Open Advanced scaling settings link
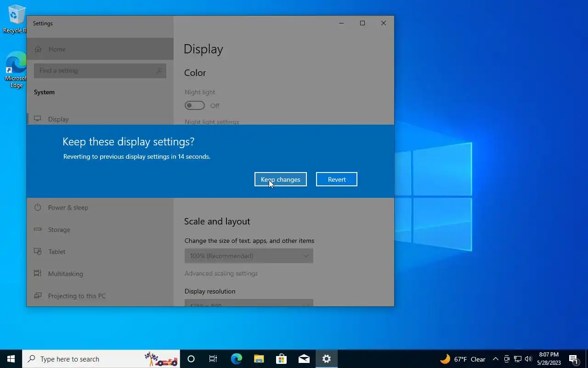 [x=221, y=273]
